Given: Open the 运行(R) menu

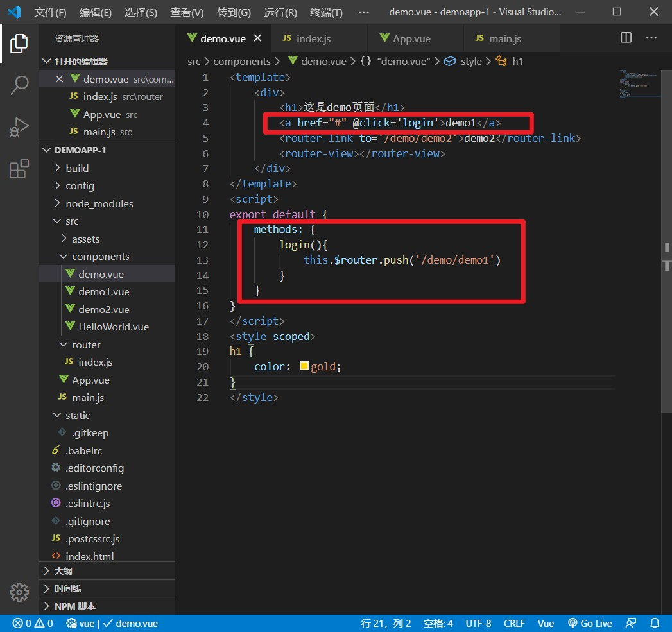Looking at the screenshot, I should pyautogui.click(x=280, y=12).
